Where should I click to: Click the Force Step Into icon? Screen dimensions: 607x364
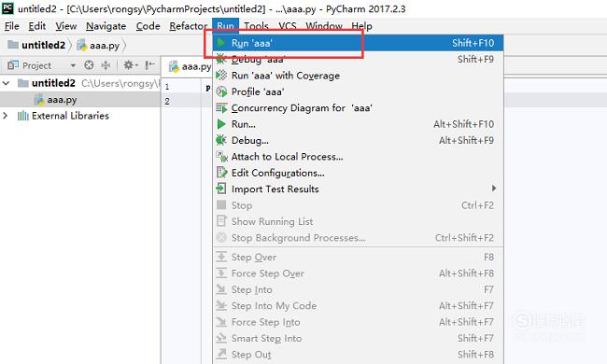[x=221, y=322]
